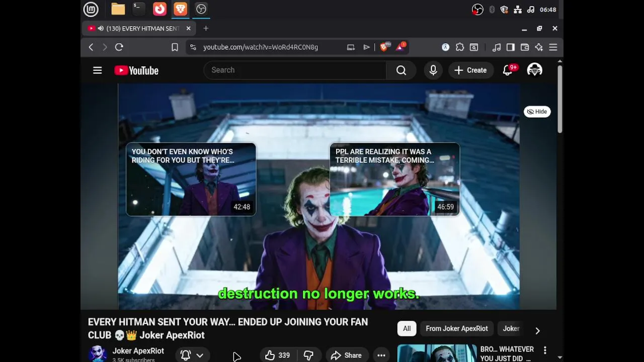The height and width of the screenshot is (362, 644).
Task: Go to the YouTube home logo
Action: pos(136,70)
